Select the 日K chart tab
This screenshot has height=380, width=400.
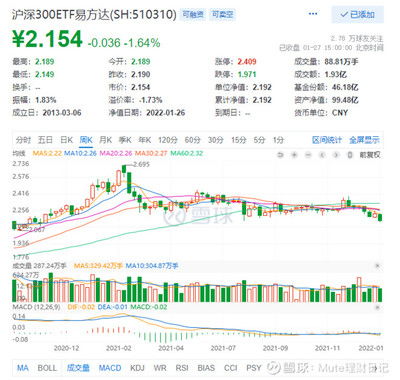pyautogui.click(x=66, y=140)
